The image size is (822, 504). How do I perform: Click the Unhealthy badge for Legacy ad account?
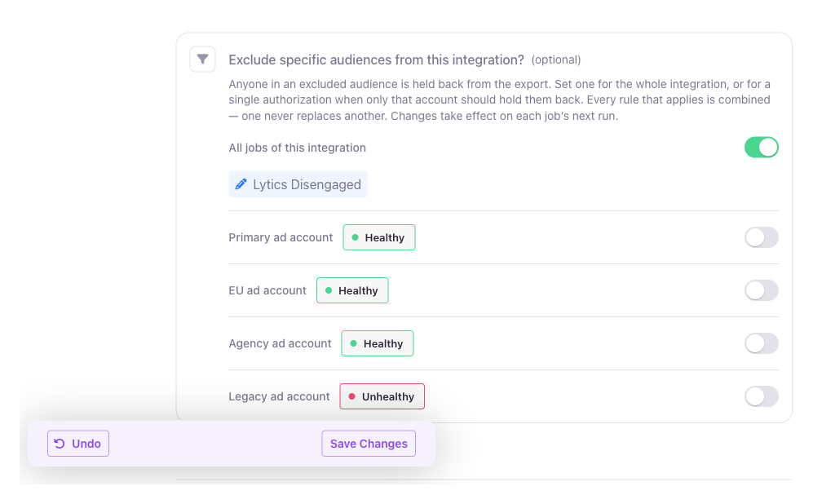382,396
